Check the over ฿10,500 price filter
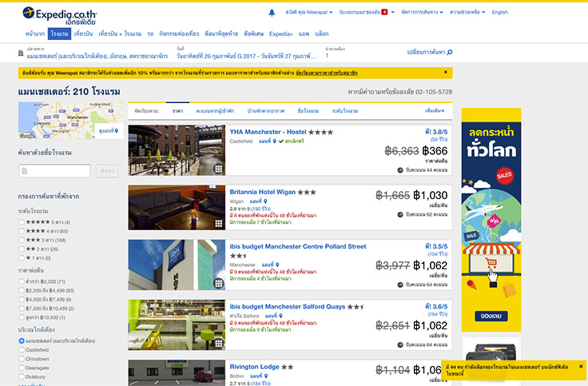Viewport: 588px width, 386px height. tap(22, 317)
